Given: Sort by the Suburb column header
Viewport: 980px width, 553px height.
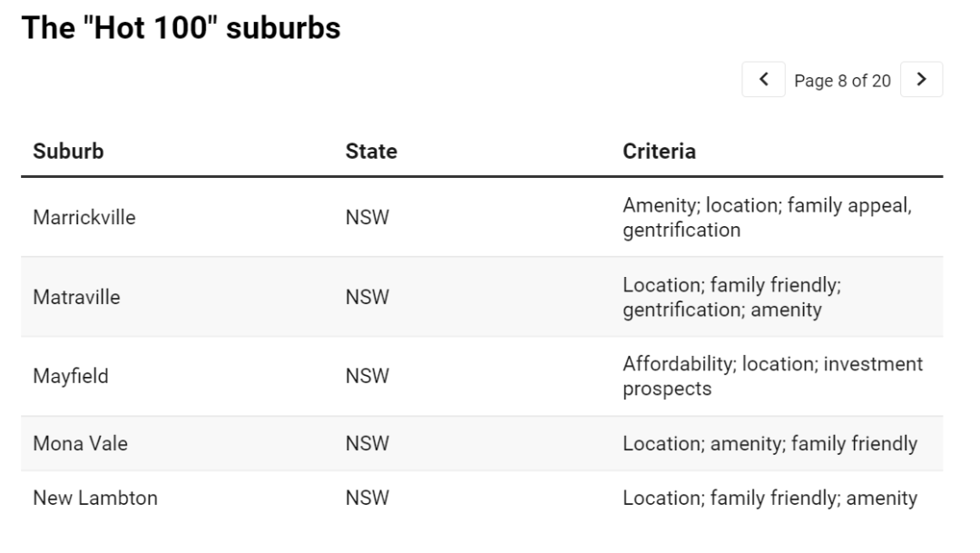Looking at the screenshot, I should 68,152.
